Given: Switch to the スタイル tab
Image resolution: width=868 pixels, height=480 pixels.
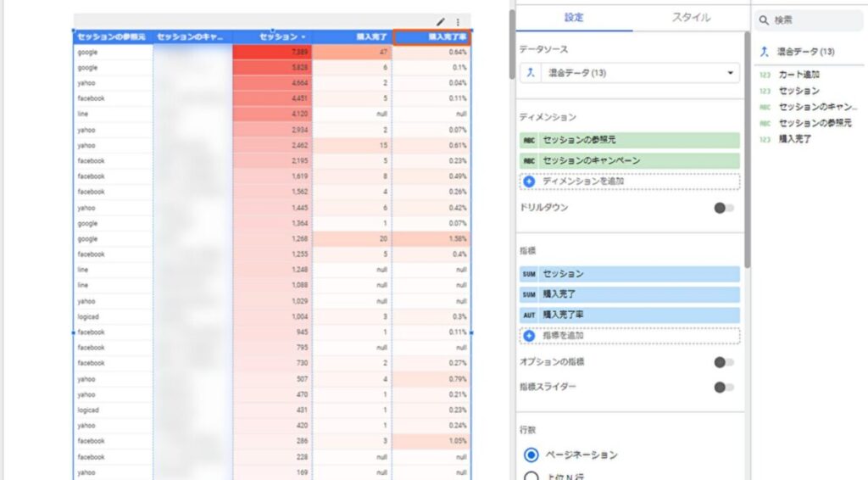Looking at the screenshot, I should click(691, 17).
